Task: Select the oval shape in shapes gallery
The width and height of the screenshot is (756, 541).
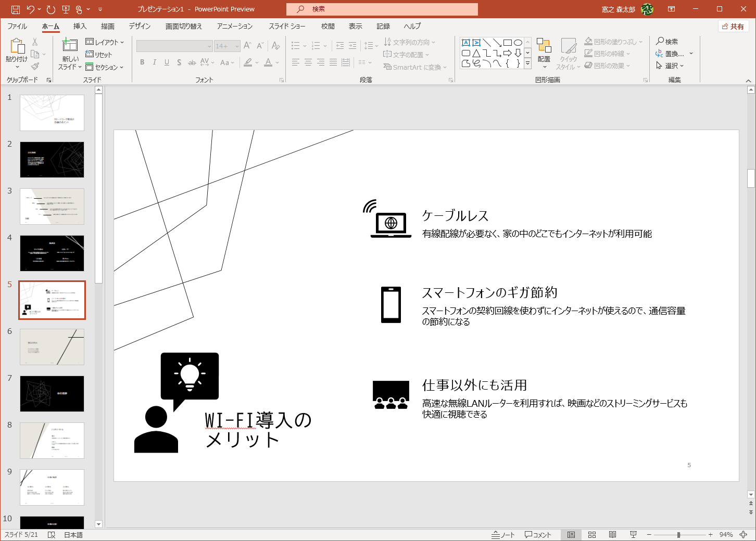Action: pyautogui.click(x=518, y=41)
